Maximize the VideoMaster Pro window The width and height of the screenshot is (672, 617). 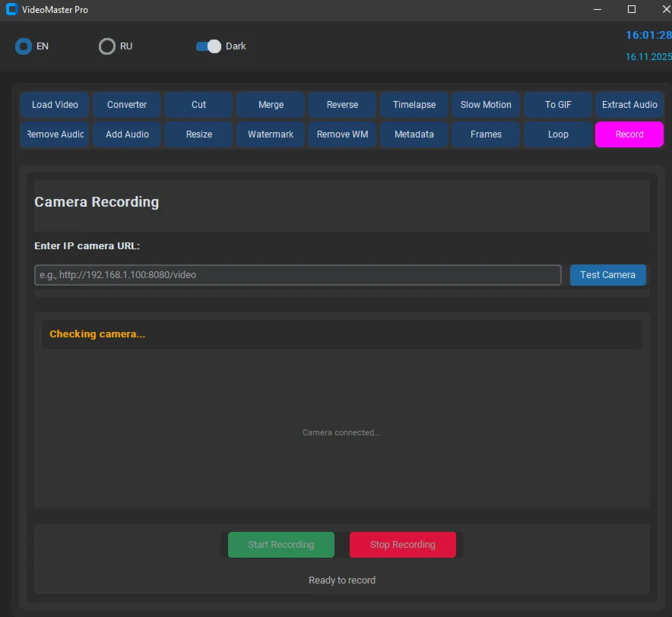coord(631,10)
